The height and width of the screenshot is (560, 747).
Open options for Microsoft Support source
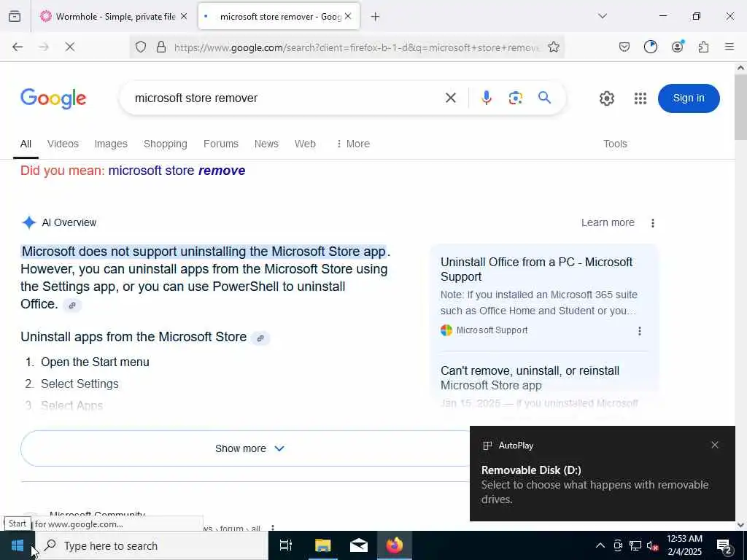tap(639, 330)
